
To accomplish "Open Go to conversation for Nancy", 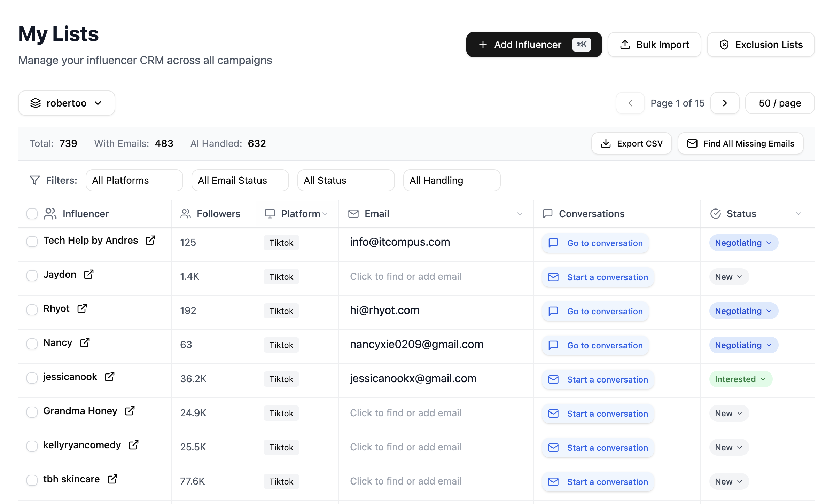I will (x=595, y=345).
